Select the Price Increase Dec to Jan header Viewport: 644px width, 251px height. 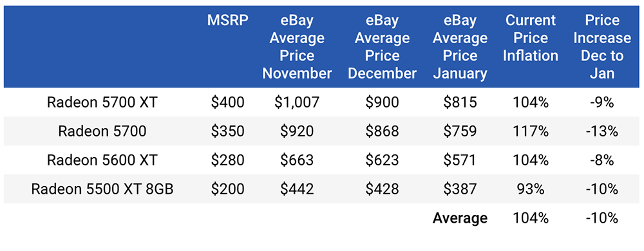(603, 47)
